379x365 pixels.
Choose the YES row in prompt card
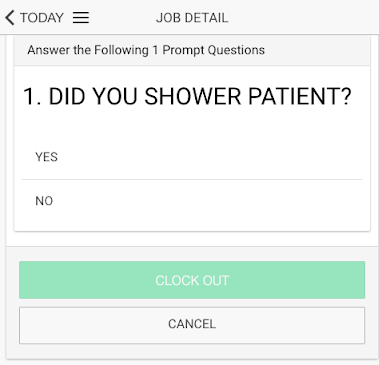pyautogui.click(x=192, y=157)
